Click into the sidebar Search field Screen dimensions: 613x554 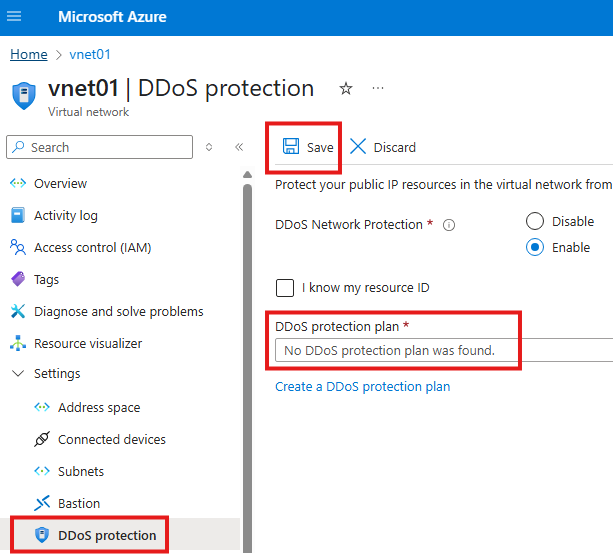(x=99, y=147)
